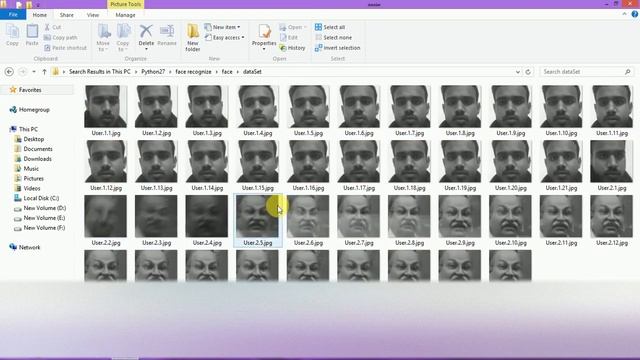Show file History
This screenshot has height=360, width=640.
pos(292,48)
